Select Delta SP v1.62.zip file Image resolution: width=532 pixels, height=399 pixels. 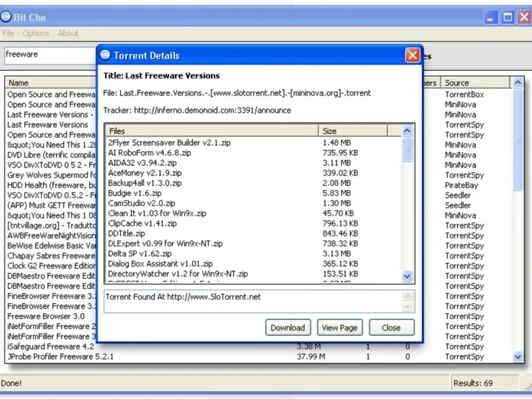pyautogui.click(x=140, y=254)
